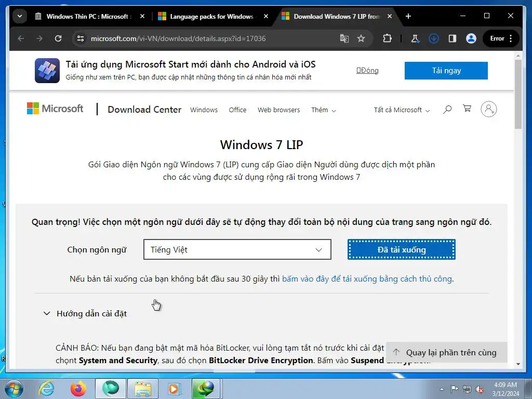This screenshot has width=532, height=399.
Task: Sign in with the account icon
Action: click(488, 109)
